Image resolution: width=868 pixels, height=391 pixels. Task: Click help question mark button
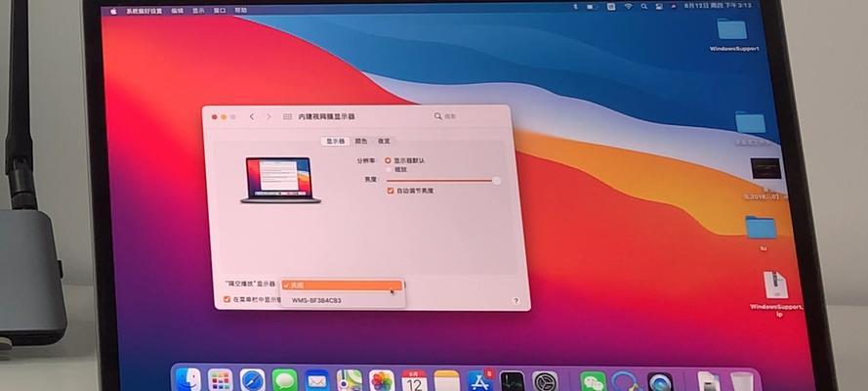(516, 301)
